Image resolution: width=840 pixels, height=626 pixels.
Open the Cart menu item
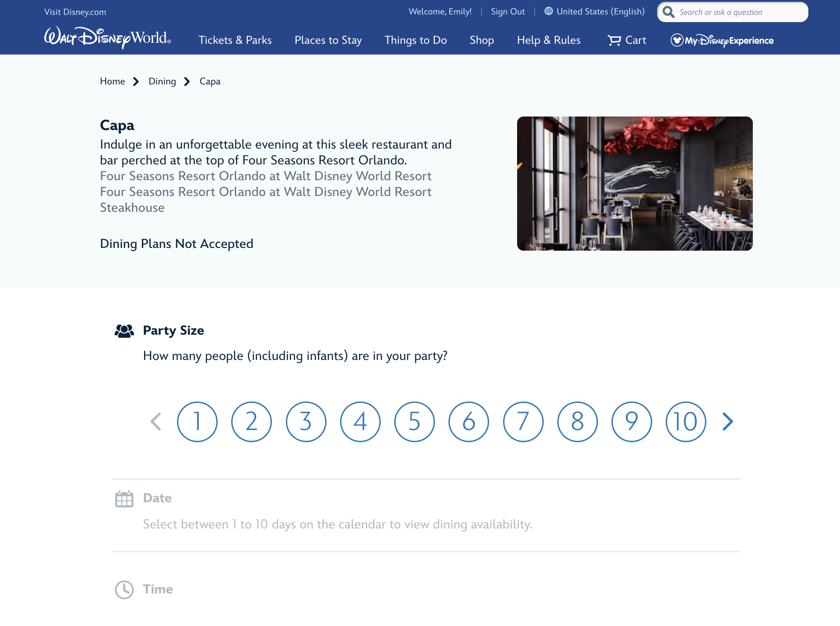click(627, 40)
